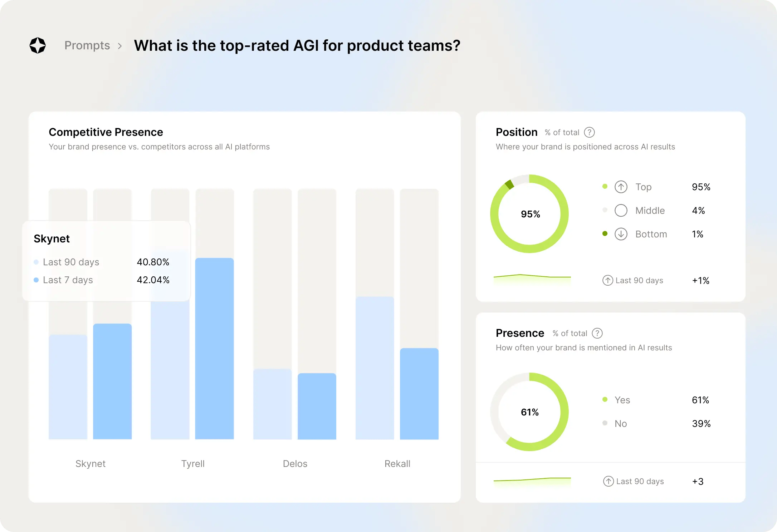Open the Position help question mark icon
Image resolution: width=777 pixels, height=532 pixels.
pyautogui.click(x=590, y=132)
